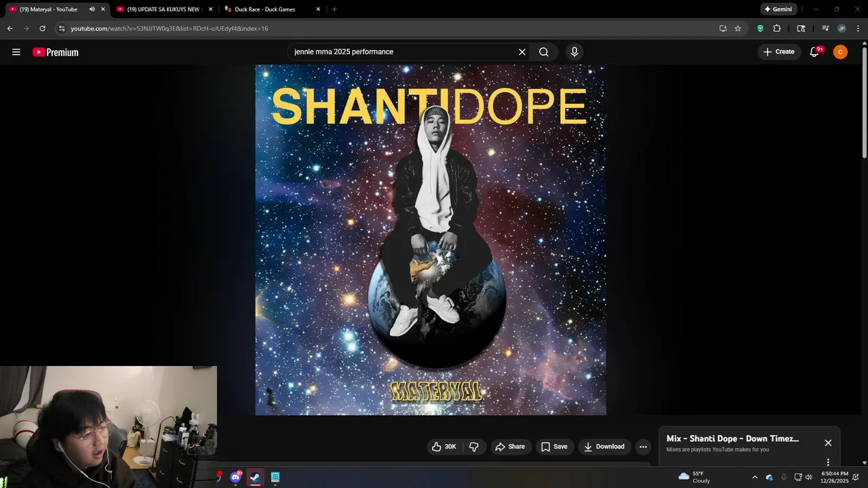Open the Create button on YouTube
Screen dimensions: 868x488
(778, 52)
